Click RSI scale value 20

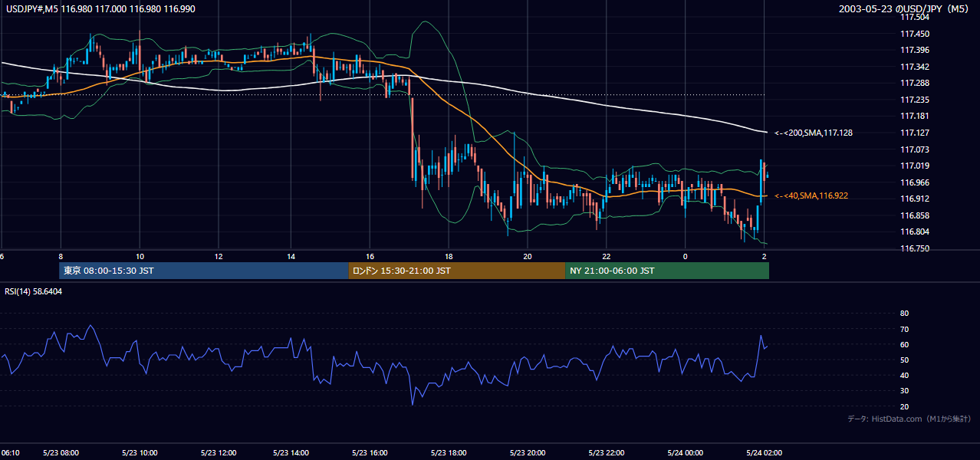904,406
